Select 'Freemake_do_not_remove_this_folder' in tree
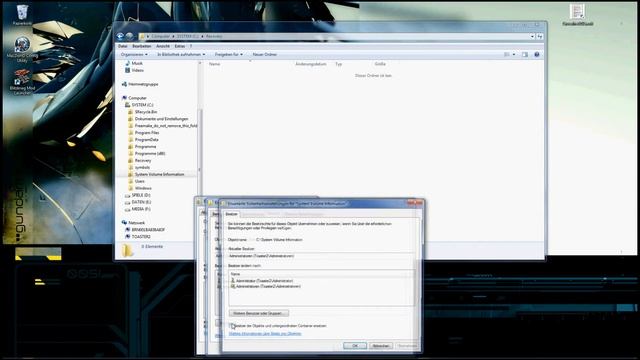Image resolution: width=640 pixels, height=360 pixels. coord(166,126)
